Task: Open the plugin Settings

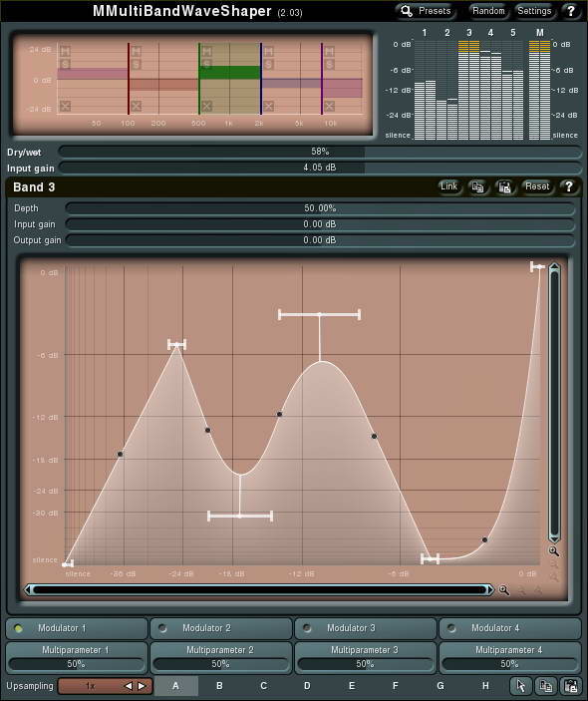Action: click(534, 11)
